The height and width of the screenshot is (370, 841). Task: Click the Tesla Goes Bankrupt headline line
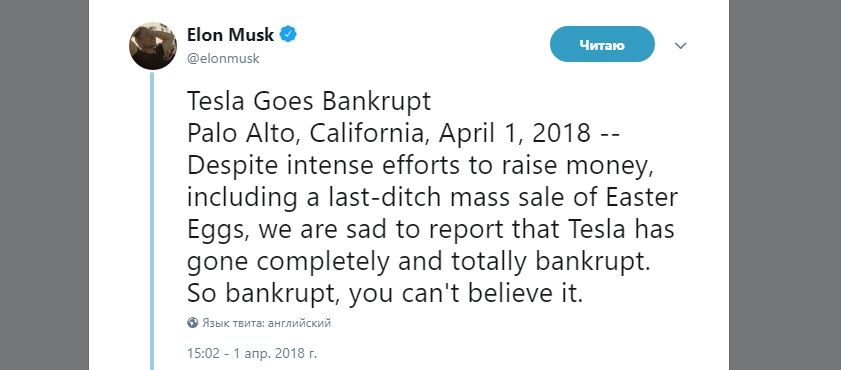309,101
